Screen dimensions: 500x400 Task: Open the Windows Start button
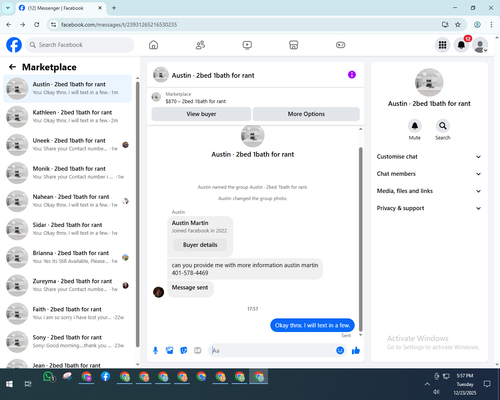(x=9, y=384)
